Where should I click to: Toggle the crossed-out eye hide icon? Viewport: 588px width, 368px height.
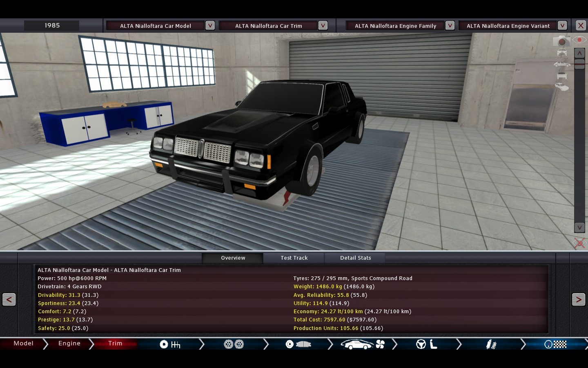pos(579,243)
